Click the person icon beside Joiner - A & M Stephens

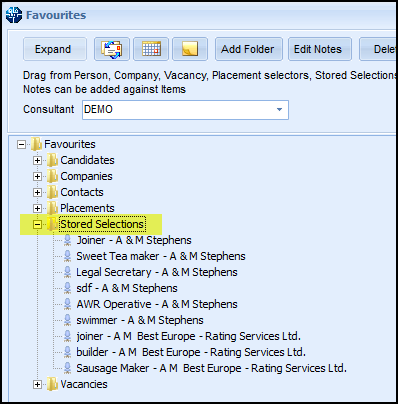[x=68, y=240]
